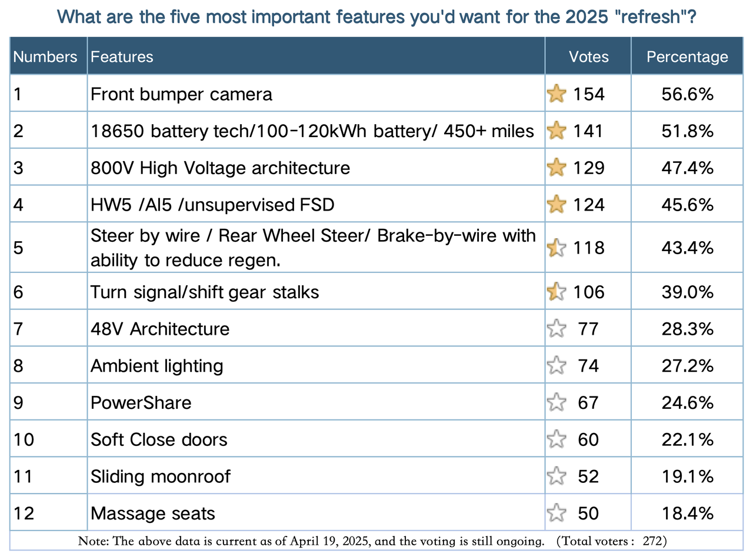Click the 56.6% percentage cell
The width and height of the screenshot is (753, 560).
click(x=687, y=94)
